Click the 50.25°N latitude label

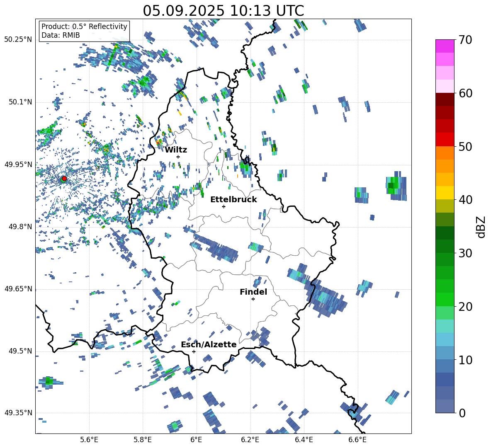pos(18,40)
